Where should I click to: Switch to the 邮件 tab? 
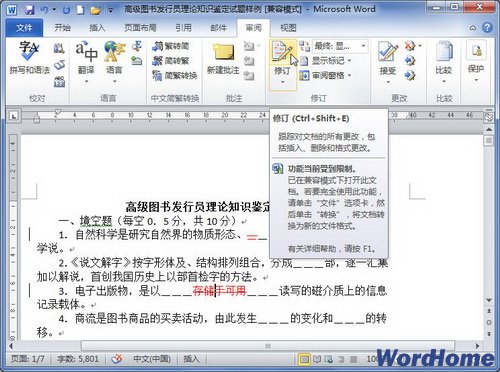[218, 28]
